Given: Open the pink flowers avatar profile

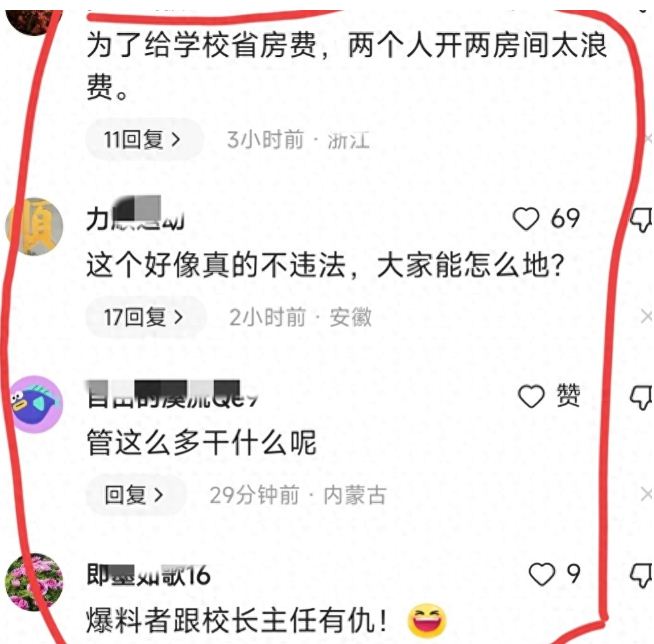Looking at the screenshot, I should (34, 582).
